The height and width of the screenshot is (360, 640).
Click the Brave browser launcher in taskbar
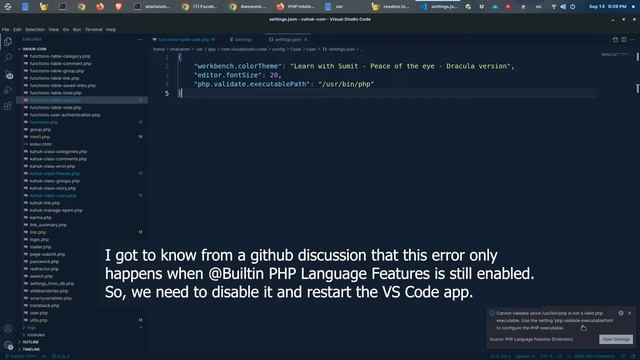click(118, 7)
